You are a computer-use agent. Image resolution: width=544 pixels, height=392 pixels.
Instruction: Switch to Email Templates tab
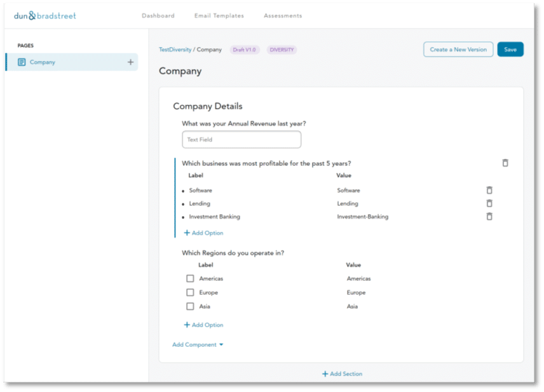point(219,16)
